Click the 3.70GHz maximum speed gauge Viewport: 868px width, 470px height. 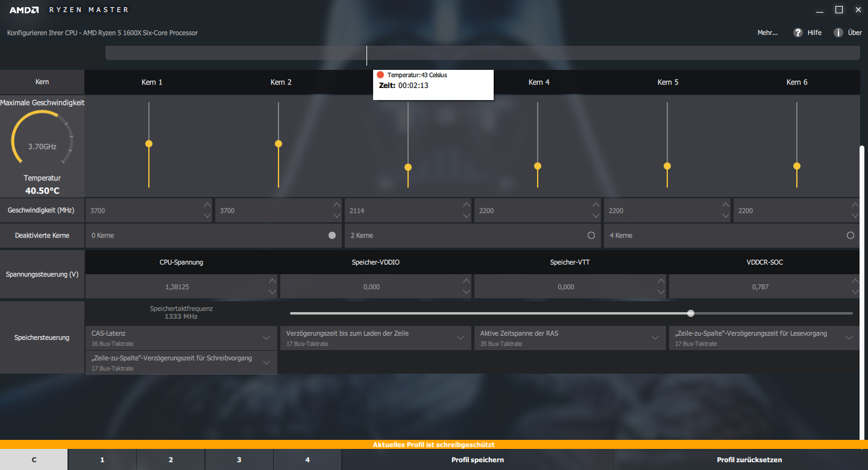click(42, 139)
